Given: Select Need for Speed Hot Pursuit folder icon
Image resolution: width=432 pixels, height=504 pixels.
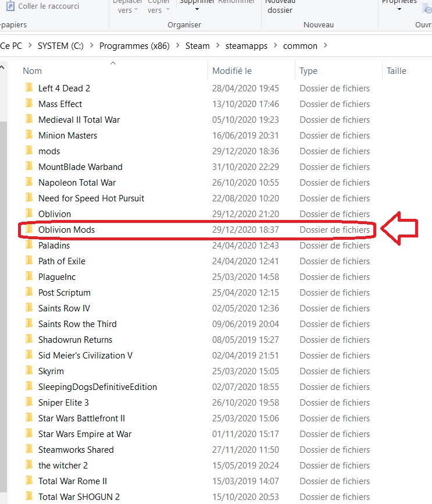Looking at the screenshot, I should click(29, 198).
